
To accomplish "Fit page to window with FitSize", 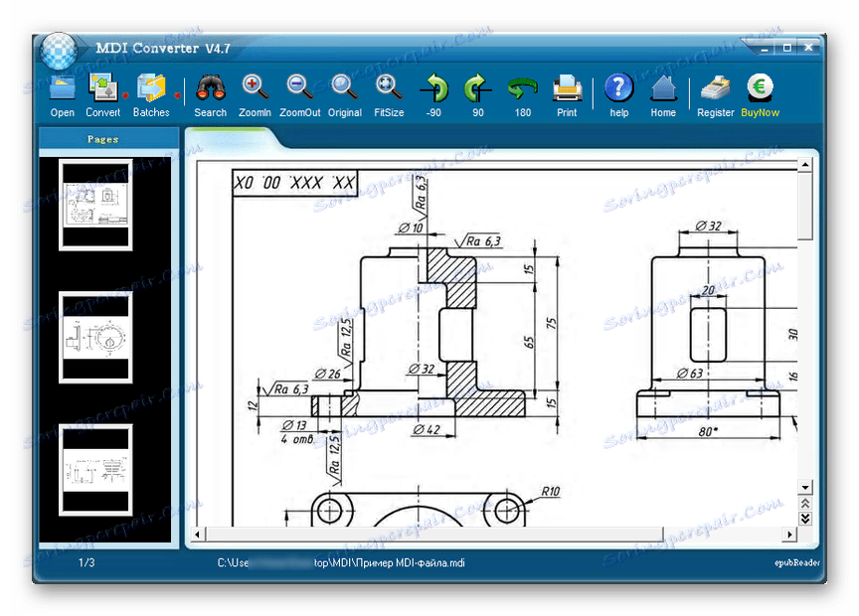I will 389,87.
